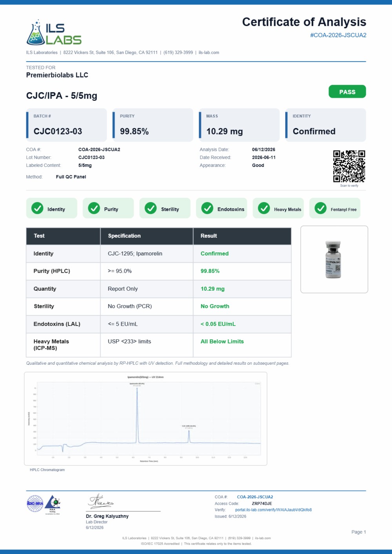
Task: Click the PURITY 99.85% card
Action: [153, 125]
